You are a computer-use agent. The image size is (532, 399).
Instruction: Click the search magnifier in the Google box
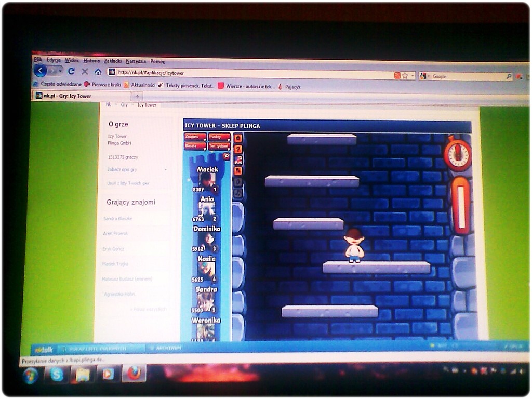click(x=509, y=77)
